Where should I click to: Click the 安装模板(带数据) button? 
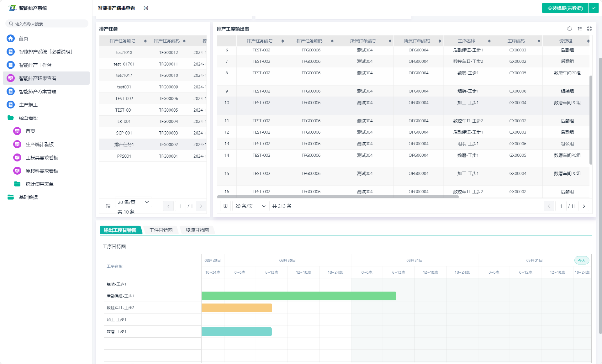coord(565,8)
